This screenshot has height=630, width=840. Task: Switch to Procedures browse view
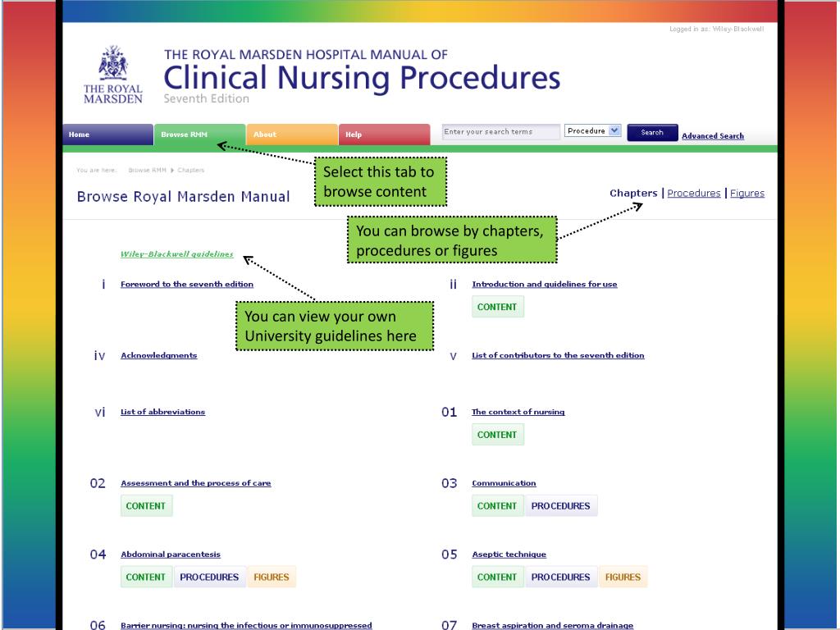click(x=694, y=193)
